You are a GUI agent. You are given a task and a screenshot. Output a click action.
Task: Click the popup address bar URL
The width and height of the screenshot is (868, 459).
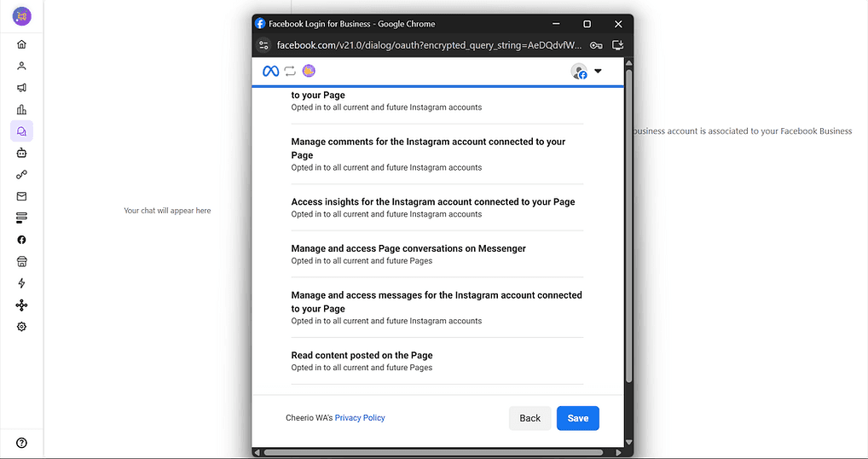click(429, 45)
